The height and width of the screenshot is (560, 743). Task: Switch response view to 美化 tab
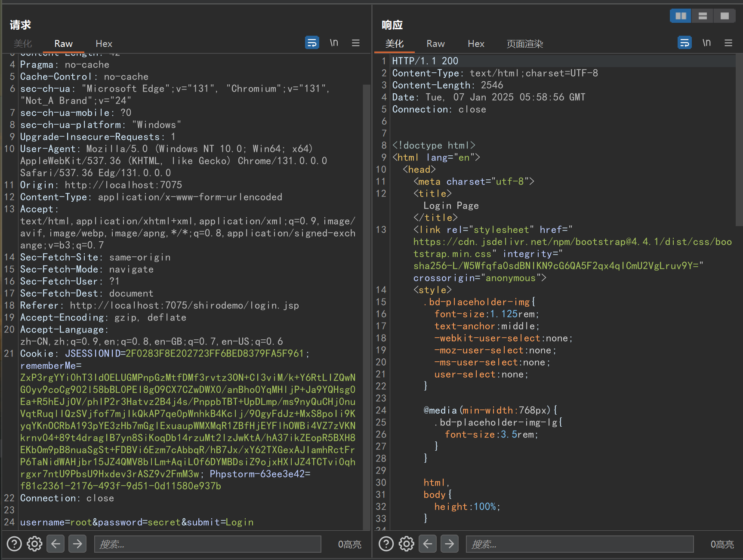[x=395, y=43]
